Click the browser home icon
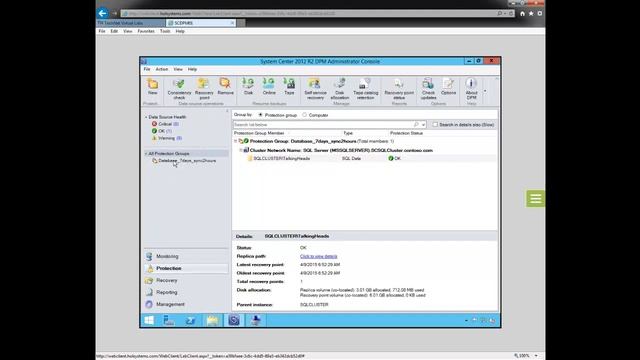 pos(522,13)
